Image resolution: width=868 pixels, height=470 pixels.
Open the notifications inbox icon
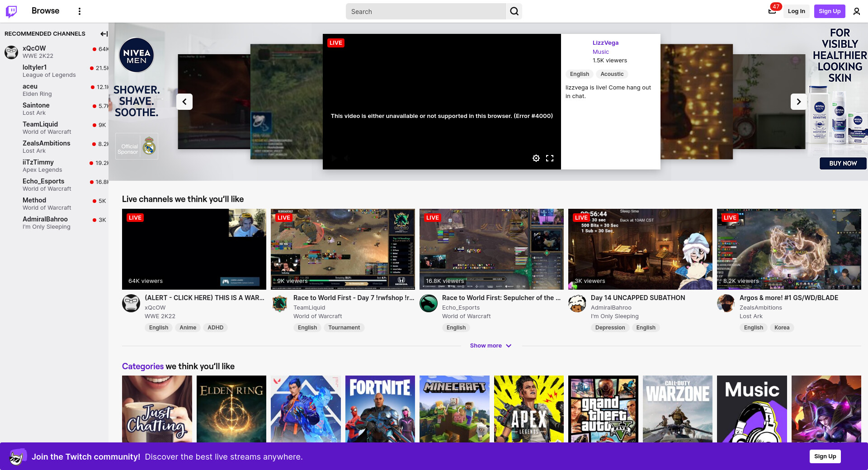[772, 11]
